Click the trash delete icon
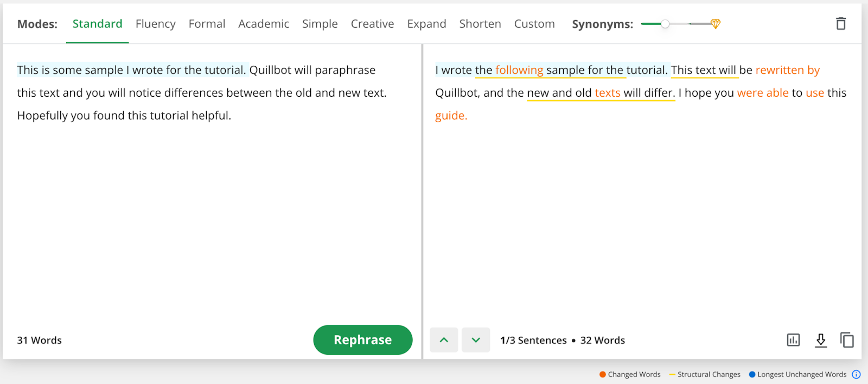868x384 pixels. [x=840, y=24]
